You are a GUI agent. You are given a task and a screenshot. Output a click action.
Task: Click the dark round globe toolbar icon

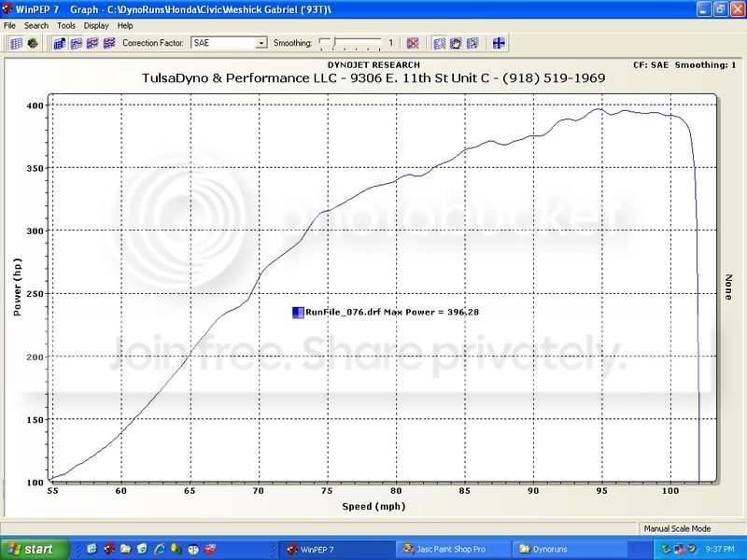point(33,43)
